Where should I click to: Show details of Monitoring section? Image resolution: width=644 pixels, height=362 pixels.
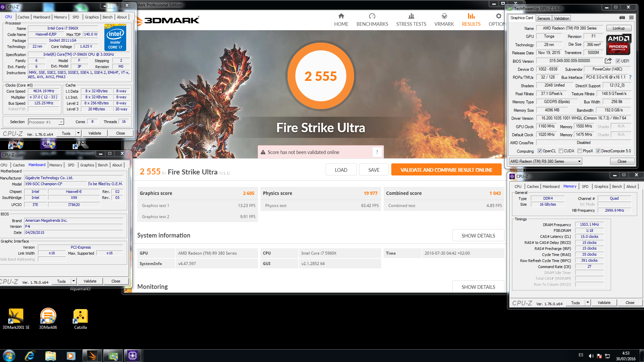click(x=478, y=287)
